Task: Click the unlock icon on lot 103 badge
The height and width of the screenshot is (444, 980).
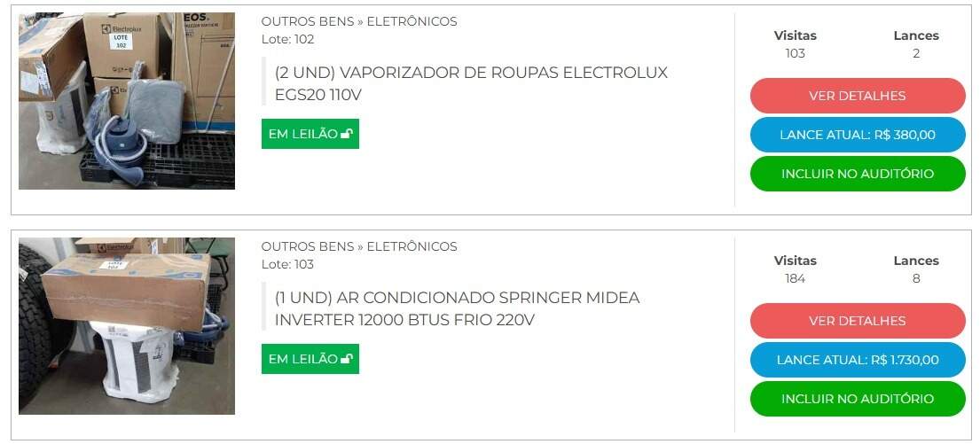Action: tap(346, 358)
